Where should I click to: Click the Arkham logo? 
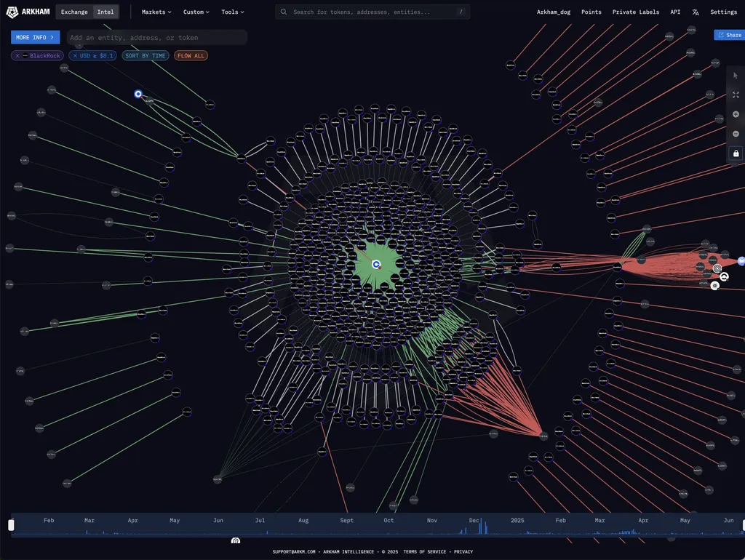point(28,12)
